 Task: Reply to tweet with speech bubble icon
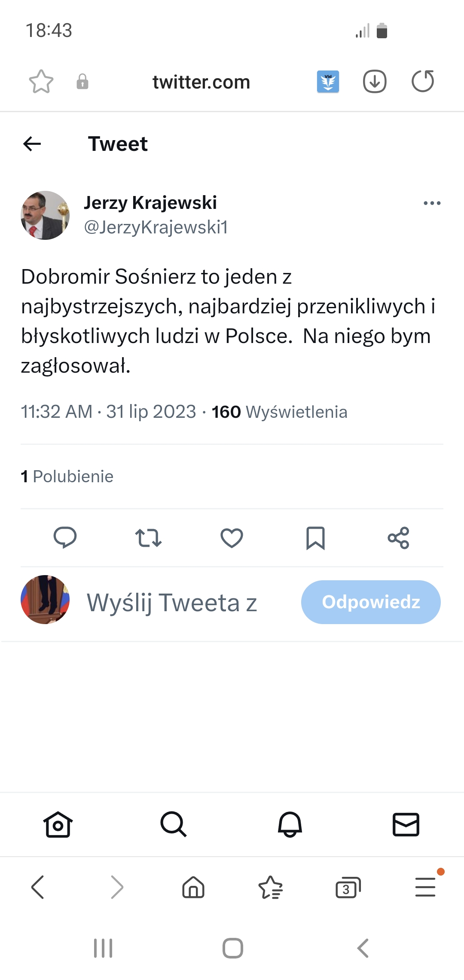click(x=65, y=538)
